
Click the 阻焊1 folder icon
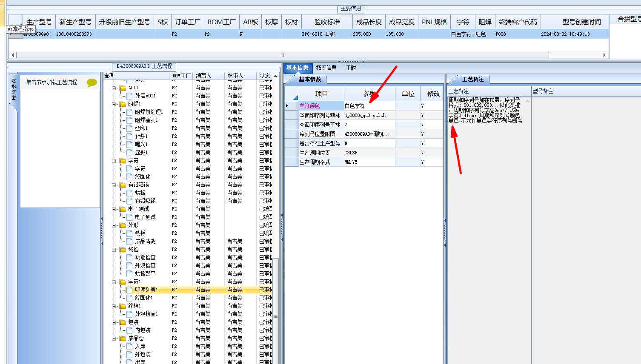[x=123, y=104]
